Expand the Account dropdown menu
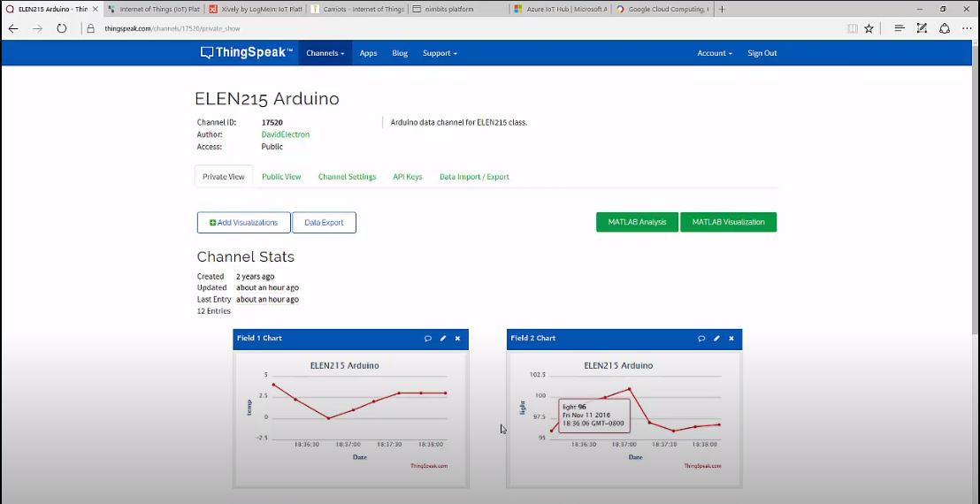 pyautogui.click(x=715, y=53)
